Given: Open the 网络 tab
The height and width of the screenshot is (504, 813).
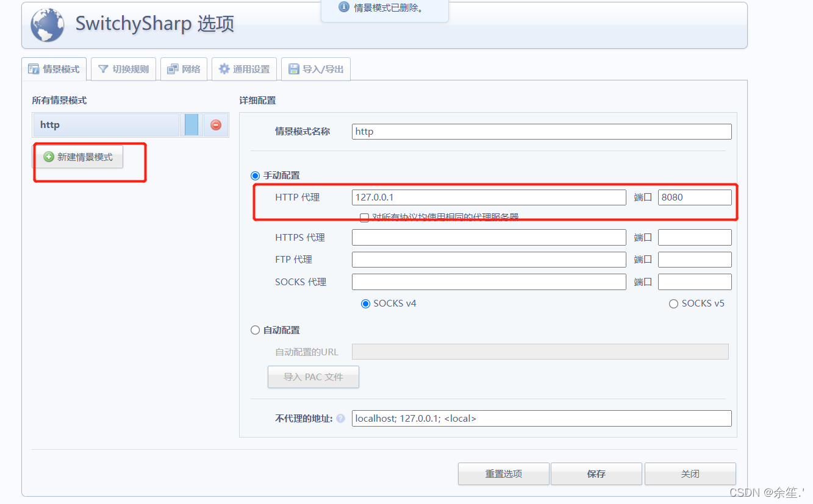Looking at the screenshot, I should point(184,69).
